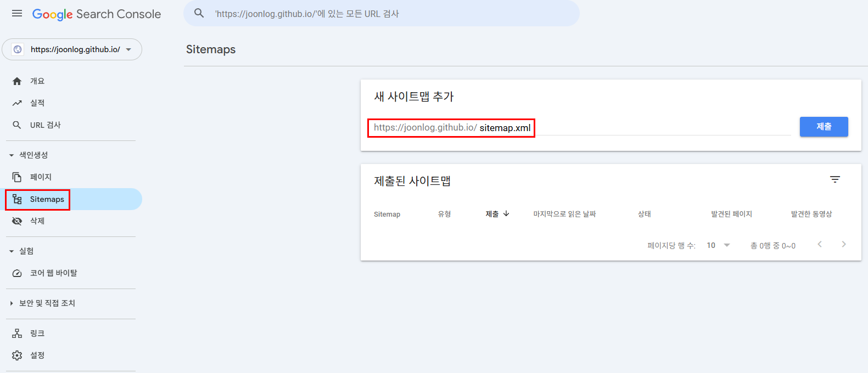Click the 설정 gear icon

17,355
